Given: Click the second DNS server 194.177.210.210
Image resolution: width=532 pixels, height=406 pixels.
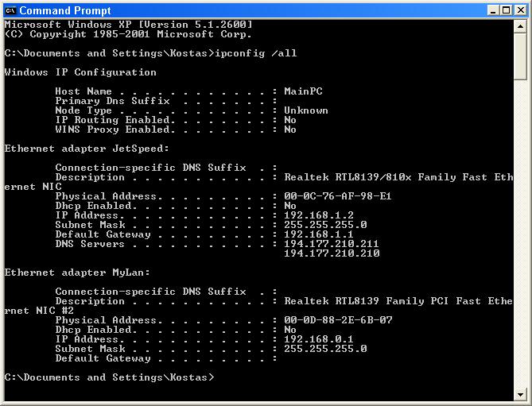Looking at the screenshot, I should click(331, 253).
